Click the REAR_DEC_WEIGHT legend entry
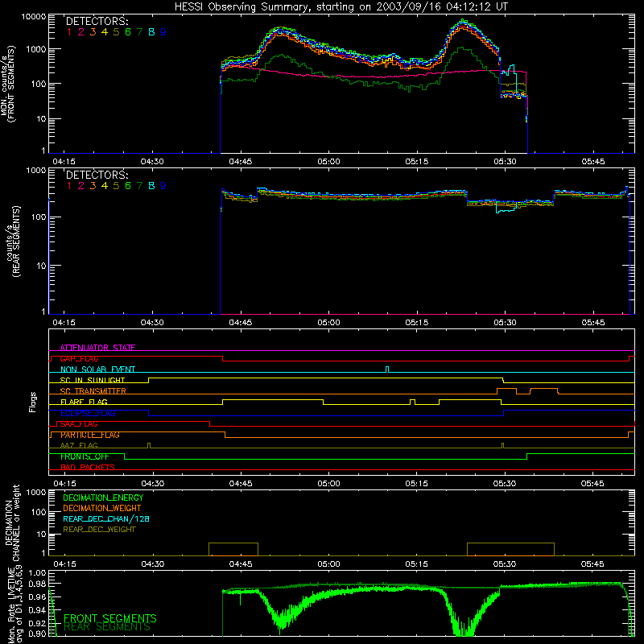Screen dimensions: 644x644 point(99,530)
